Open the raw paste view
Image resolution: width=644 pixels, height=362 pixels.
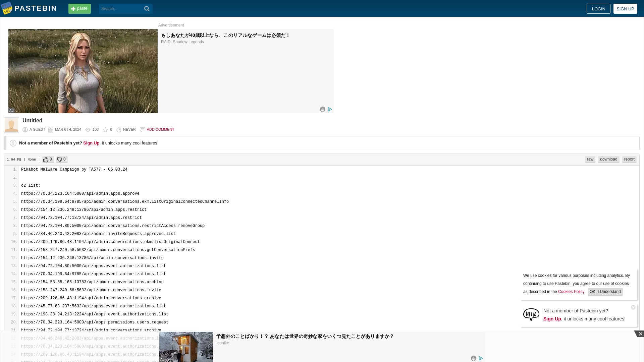coord(590,160)
